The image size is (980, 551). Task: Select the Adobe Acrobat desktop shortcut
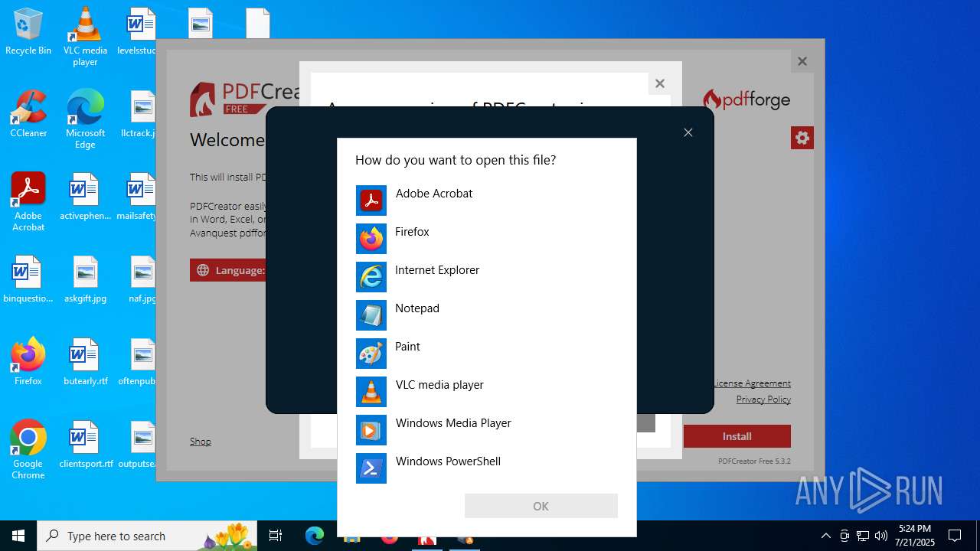28,202
